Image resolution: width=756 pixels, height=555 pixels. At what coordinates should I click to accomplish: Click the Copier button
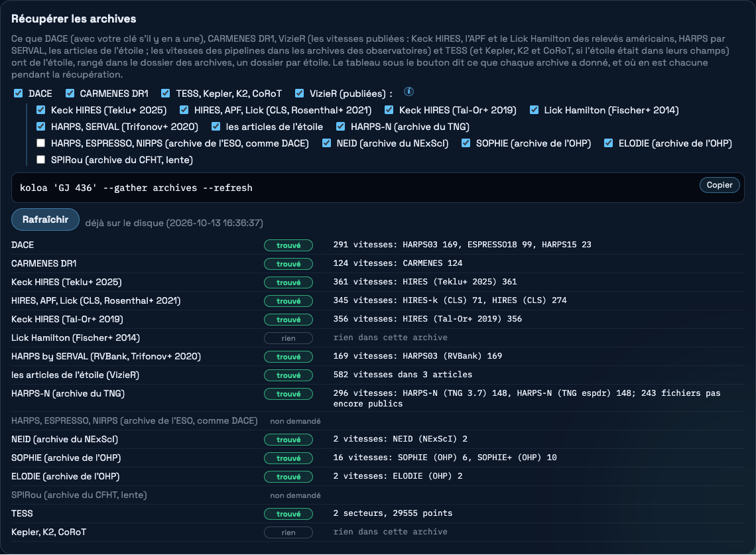720,185
